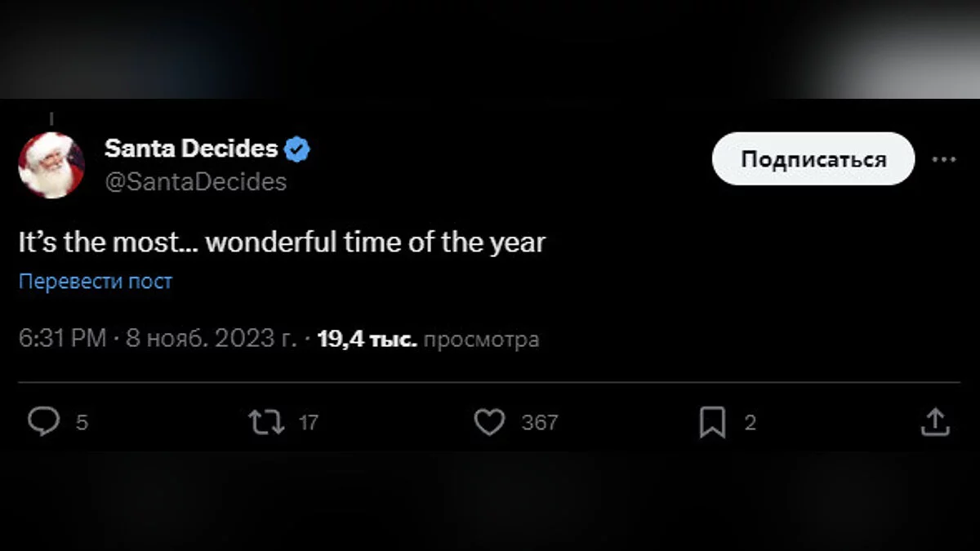Click the tweet text about wonderful time
This screenshot has height=551, width=980.
coord(282,242)
